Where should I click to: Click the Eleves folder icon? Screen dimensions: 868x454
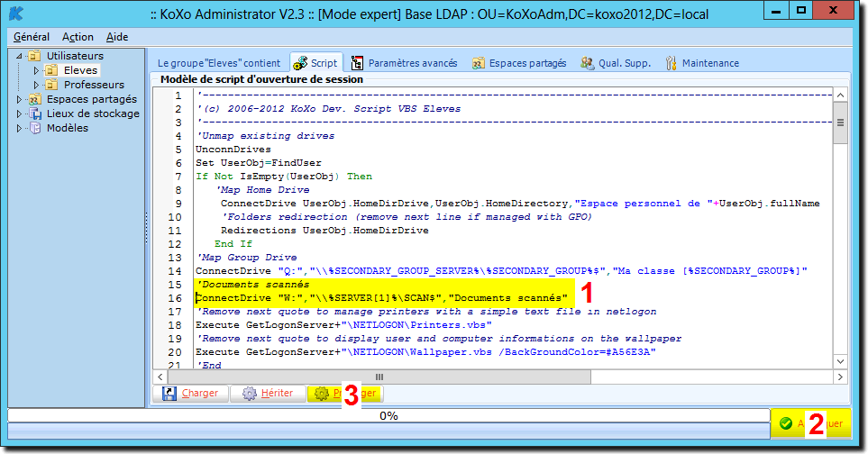(x=51, y=70)
